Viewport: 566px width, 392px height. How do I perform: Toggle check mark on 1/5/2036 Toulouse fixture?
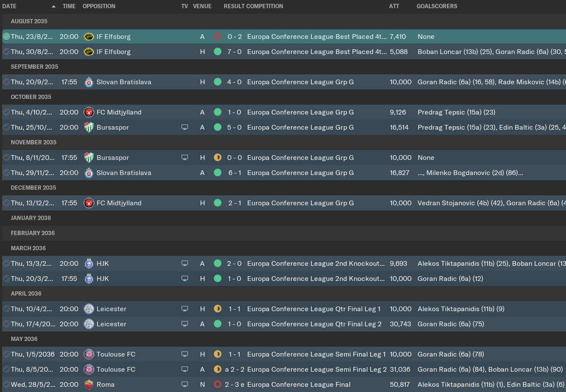[6, 354]
